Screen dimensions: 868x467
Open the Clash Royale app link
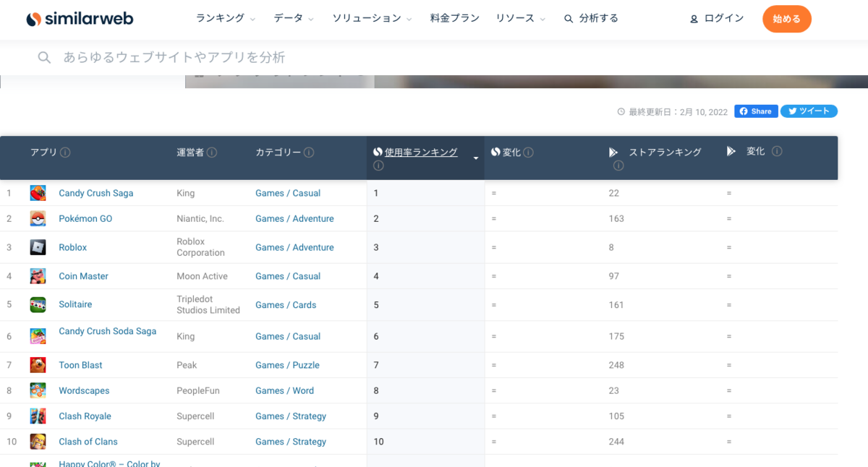tap(85, 416)
